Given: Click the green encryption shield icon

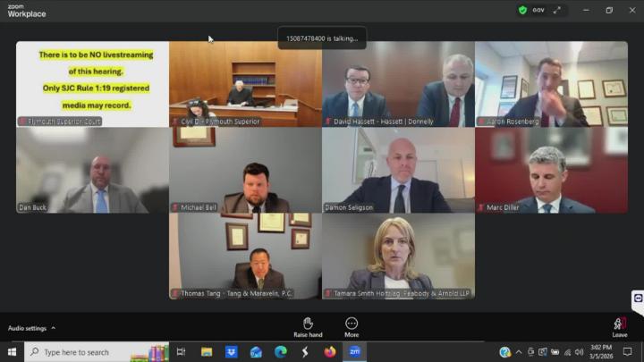Looking at the screenshot, I should pyautogui.click(x=522, y=10).
